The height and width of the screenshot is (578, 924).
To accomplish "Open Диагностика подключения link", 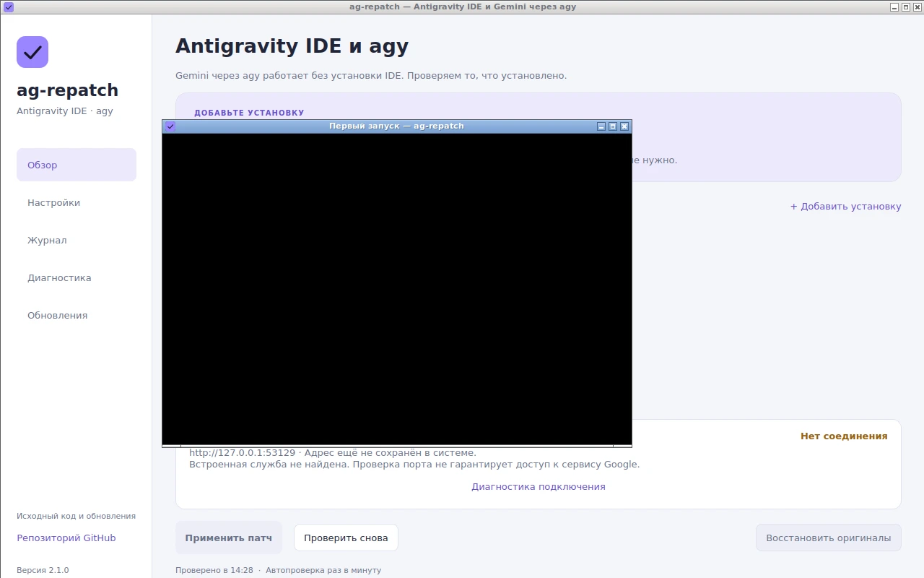I will (539, 486).
